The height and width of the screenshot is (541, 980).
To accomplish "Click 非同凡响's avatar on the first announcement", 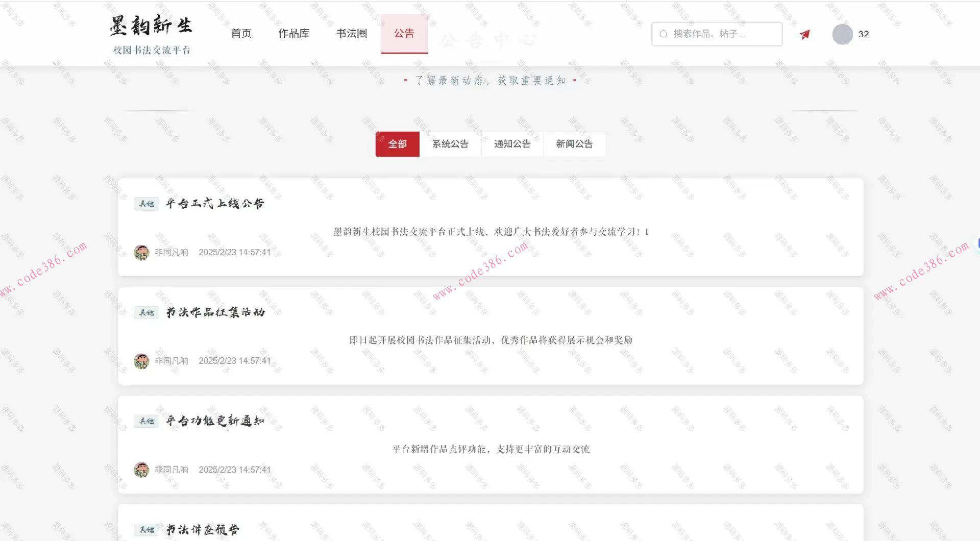I will pos(142,252).
